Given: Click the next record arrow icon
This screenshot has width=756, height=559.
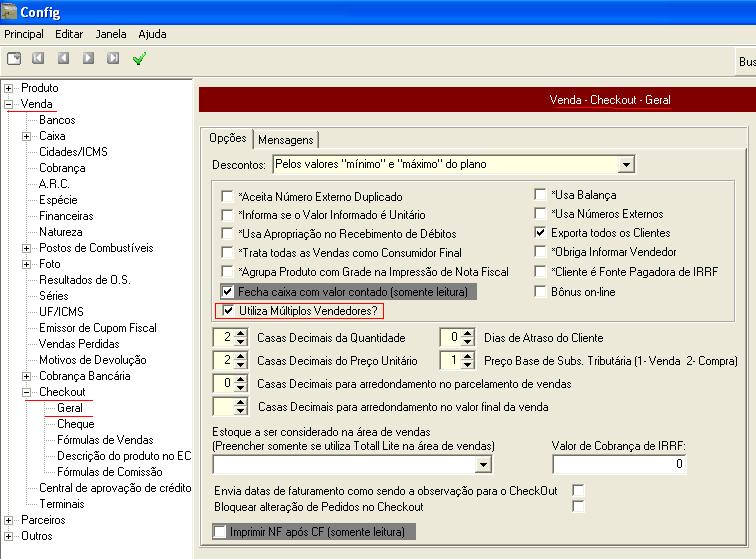Looking at the screenshot, I should click(88, 59).
